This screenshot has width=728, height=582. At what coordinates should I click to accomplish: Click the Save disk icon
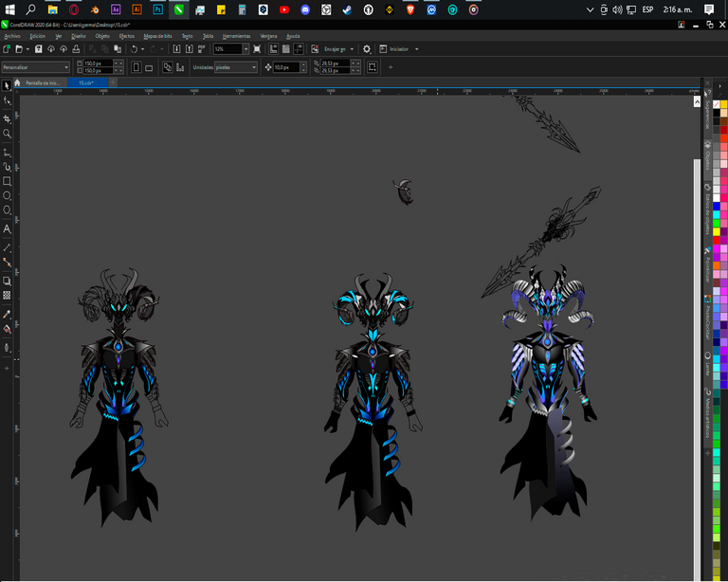tap(39, 48)
